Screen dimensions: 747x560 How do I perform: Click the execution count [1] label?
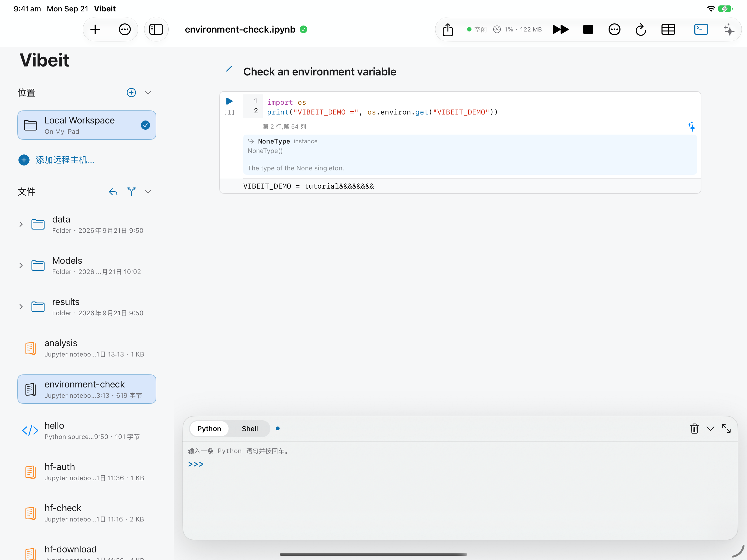[x=229, y=112]
